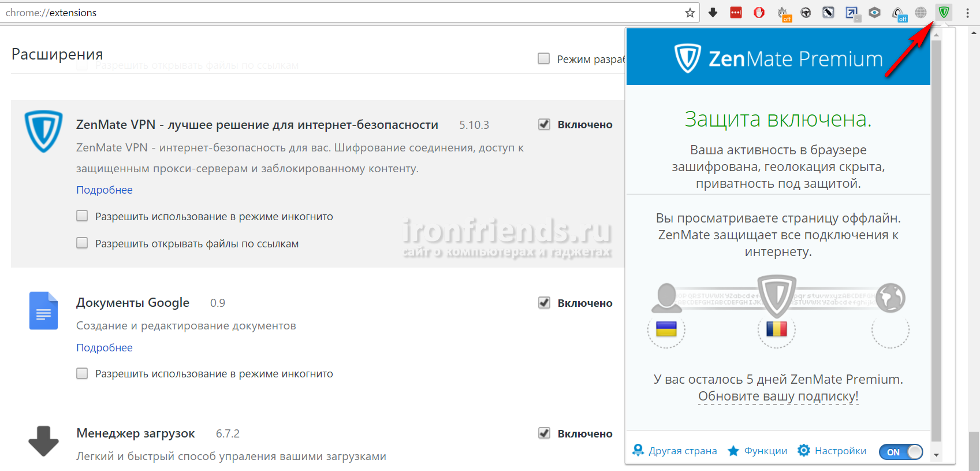Open Подробнее link for ZenMate VPN

105,190
